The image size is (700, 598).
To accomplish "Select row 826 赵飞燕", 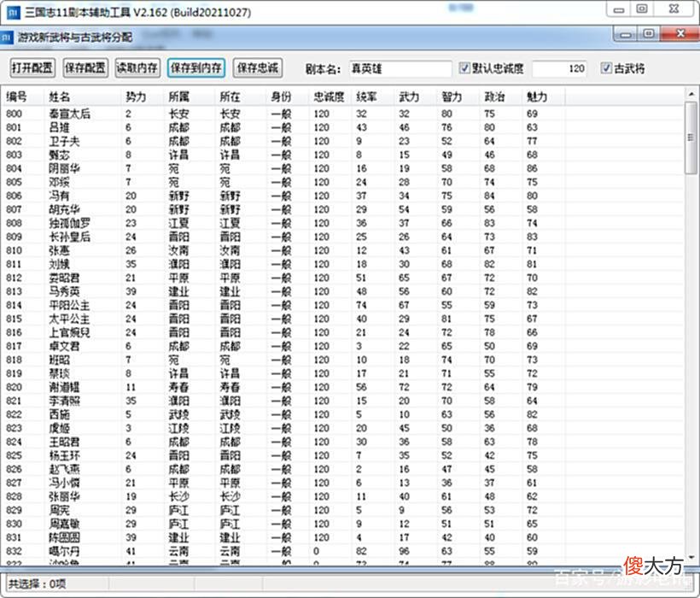I will click(343, 469).
